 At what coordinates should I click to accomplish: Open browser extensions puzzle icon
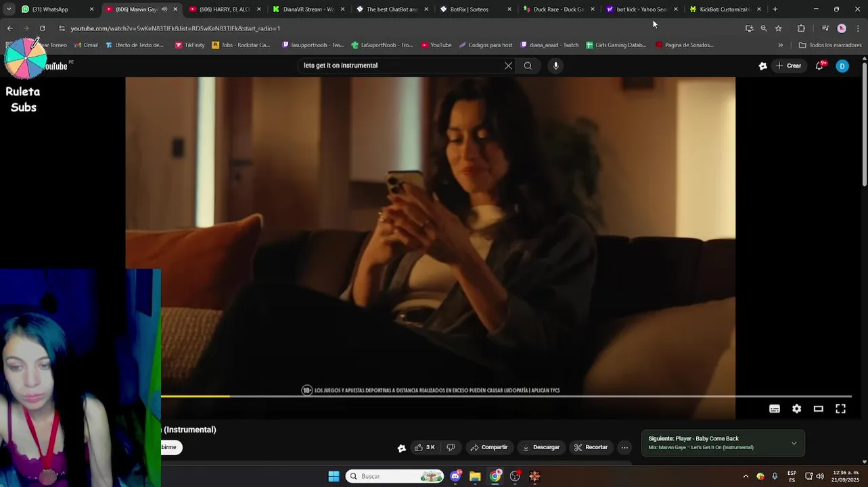click(801, 28)
